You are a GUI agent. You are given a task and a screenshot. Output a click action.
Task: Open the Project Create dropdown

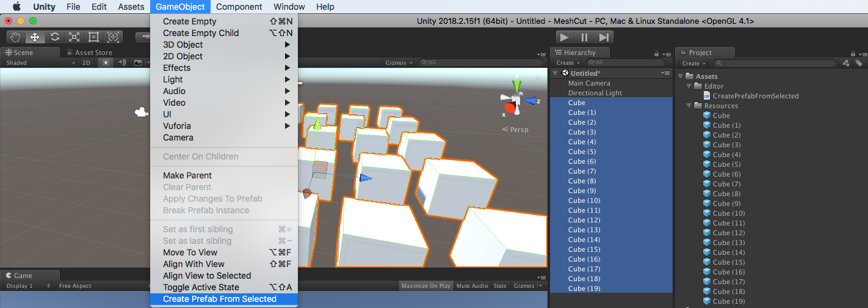[693, 63]
